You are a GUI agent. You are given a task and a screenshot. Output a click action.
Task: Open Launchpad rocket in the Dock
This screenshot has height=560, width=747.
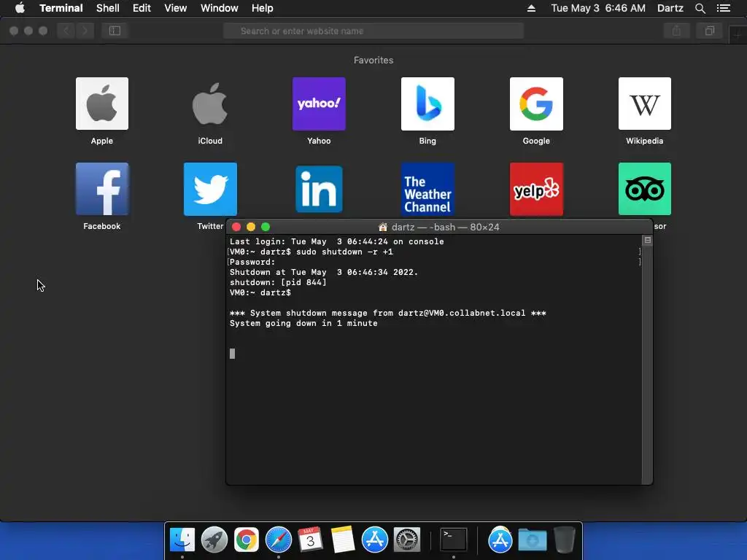tap(214, 540)
